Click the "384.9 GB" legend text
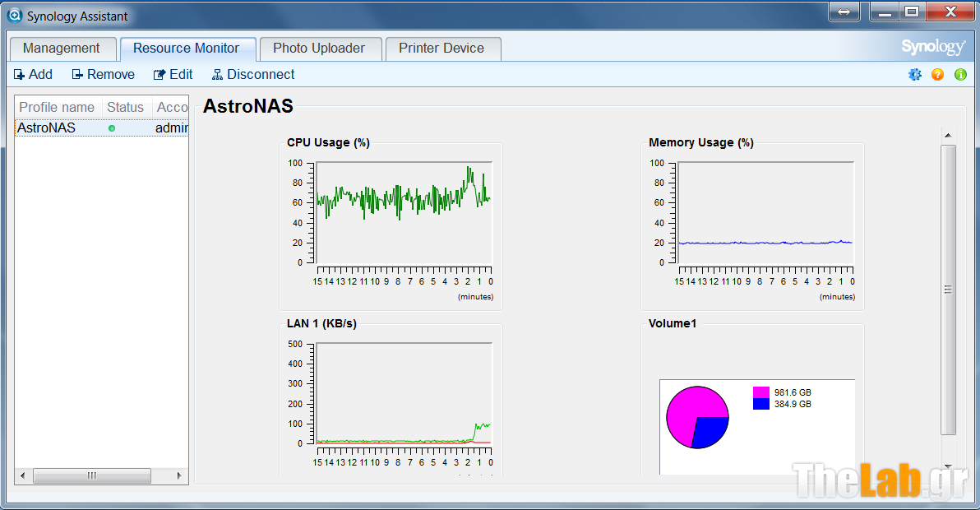Image resolution: width=980 pixels, height=510 pixels. 793,404
